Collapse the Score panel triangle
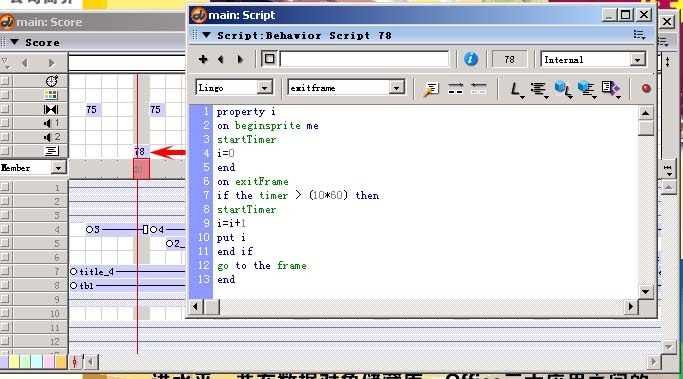This screenshot has width=683, height=379. [x=14, y=42]
